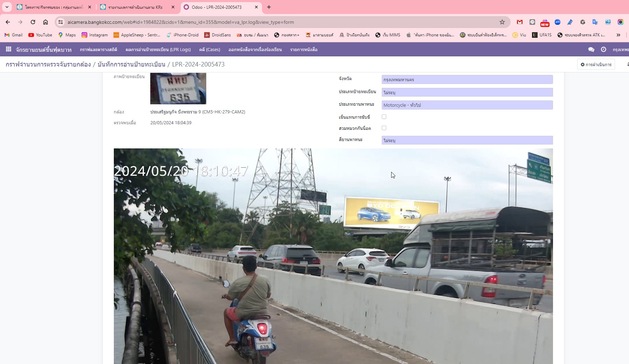Image resolution: width=629 pixels, height=364 pixels.
Task: Open the Gmail extension icon in toolbar
Action: click(520, 22)
